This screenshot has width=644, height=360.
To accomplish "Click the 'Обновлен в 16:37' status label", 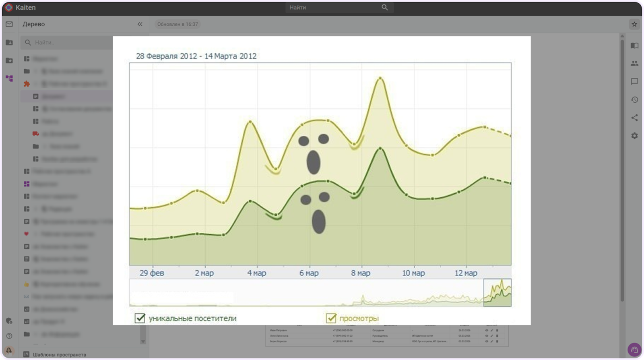I will (178, 24).
